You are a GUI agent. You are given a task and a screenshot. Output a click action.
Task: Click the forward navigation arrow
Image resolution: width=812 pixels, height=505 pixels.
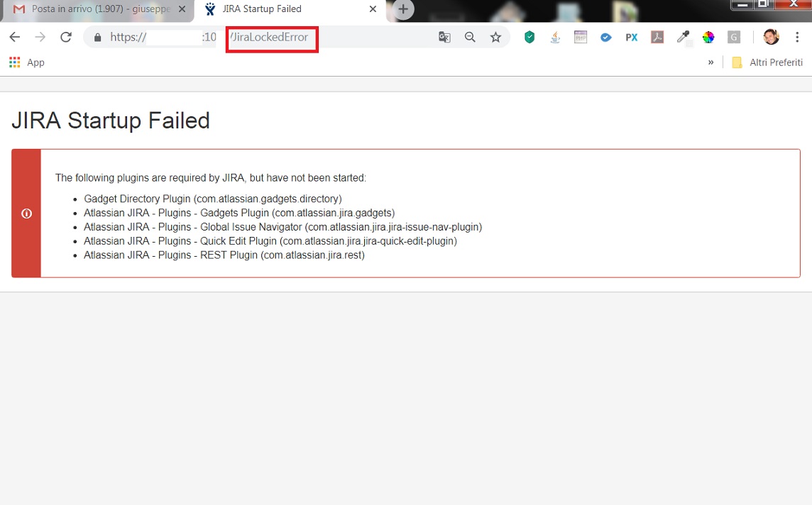point(40,38)
